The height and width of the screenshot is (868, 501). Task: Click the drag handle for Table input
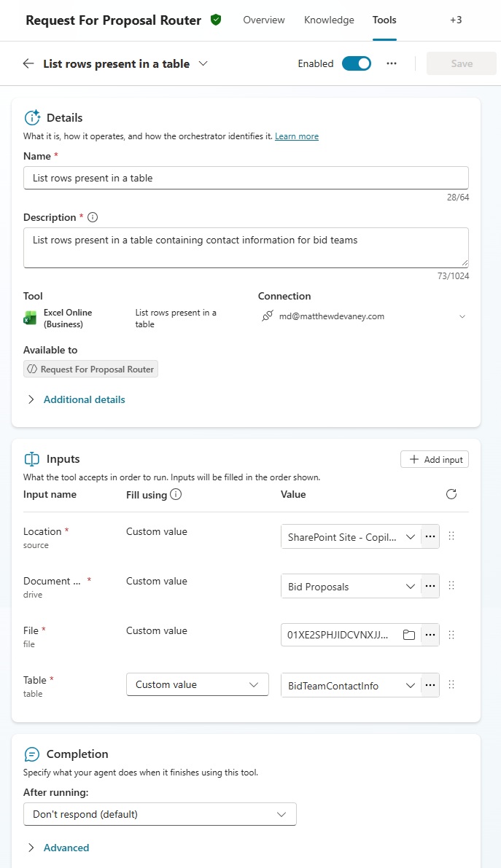451,685
